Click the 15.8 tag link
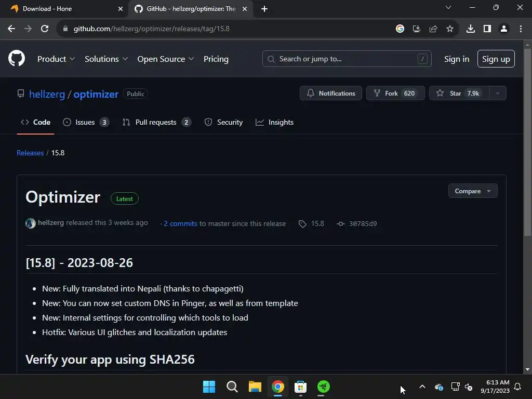 coord(312,224)
